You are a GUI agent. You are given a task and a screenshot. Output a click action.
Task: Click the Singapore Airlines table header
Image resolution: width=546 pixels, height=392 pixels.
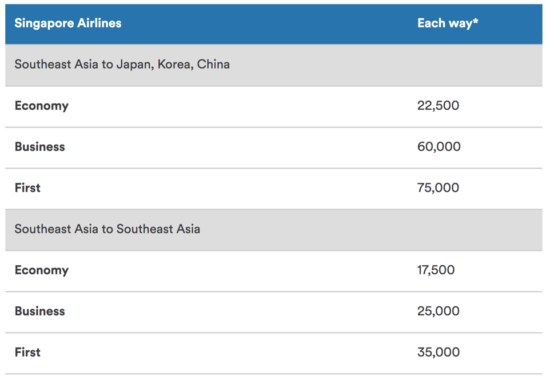[x=68, y=23]
